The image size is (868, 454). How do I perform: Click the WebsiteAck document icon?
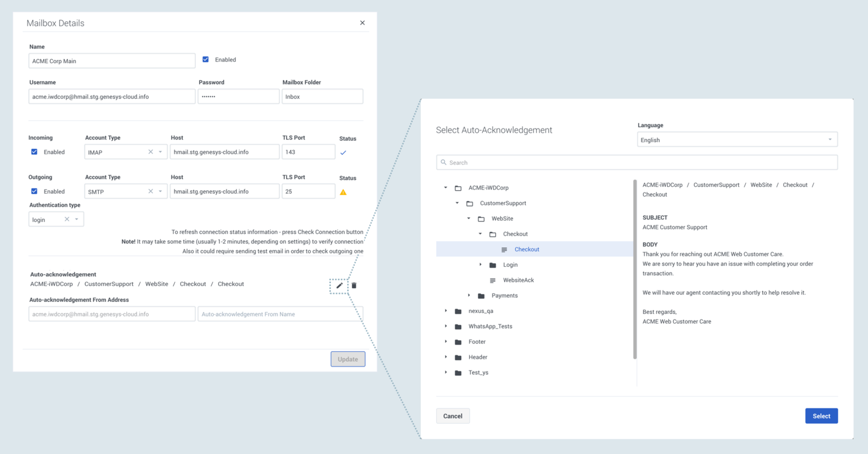493,280
